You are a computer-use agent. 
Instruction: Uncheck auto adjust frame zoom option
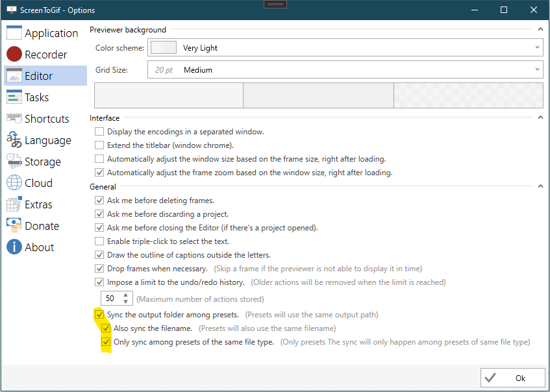(x=99, y=173)
